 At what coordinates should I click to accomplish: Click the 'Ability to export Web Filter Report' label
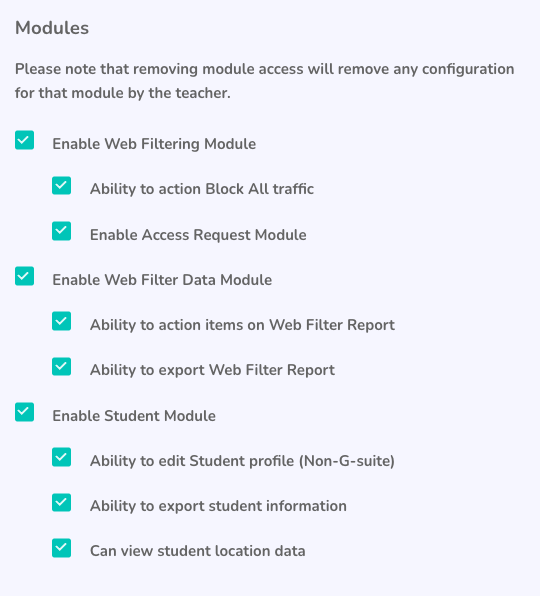pos(212,370)
